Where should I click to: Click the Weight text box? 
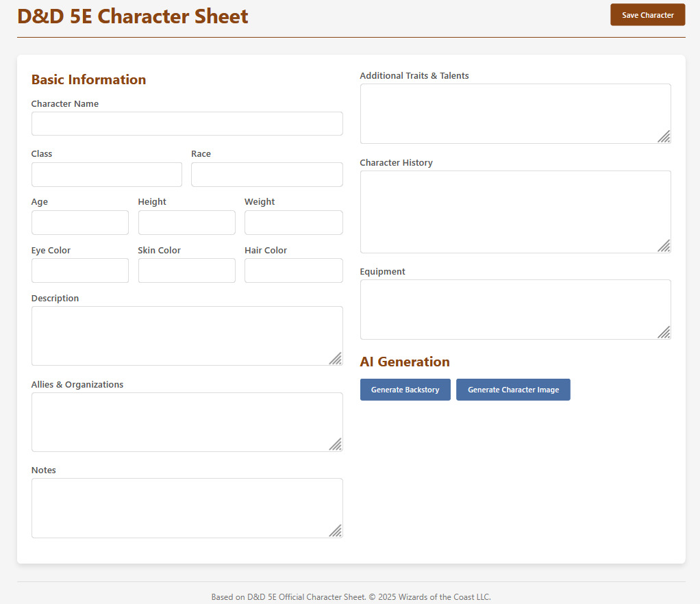(293, 223)
